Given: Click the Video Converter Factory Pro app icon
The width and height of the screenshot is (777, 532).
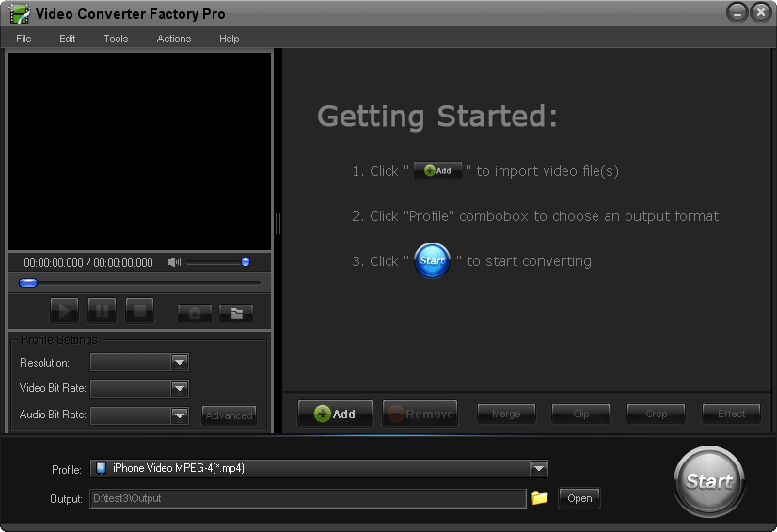Looking at the screenshot, I should click(x=20, y=14).
